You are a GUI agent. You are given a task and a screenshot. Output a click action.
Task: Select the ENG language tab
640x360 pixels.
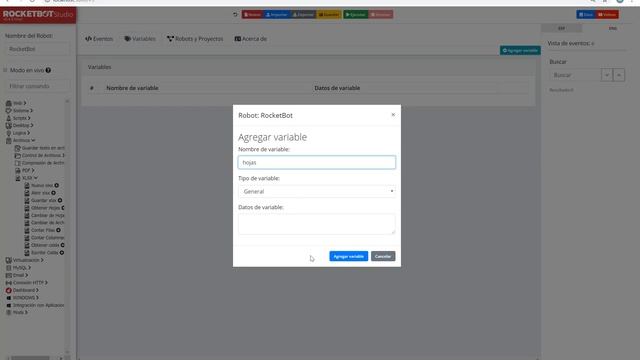click(613, 28)
